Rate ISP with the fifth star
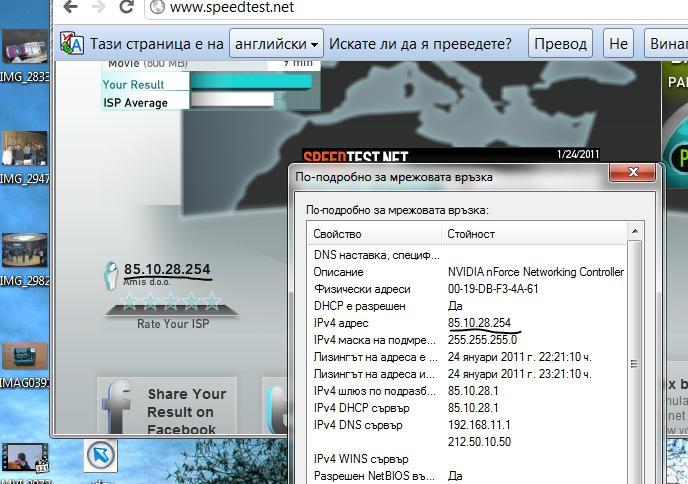688x484 pixels. point(212,301)
